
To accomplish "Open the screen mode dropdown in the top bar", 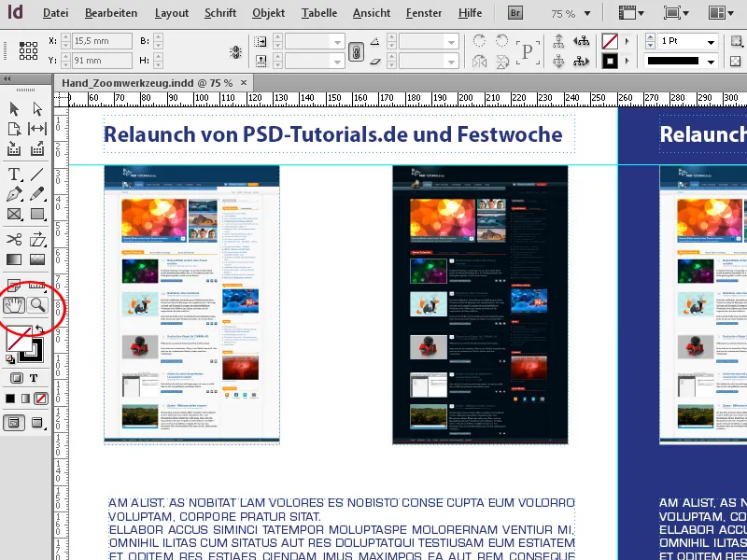I will click(678, 13).
